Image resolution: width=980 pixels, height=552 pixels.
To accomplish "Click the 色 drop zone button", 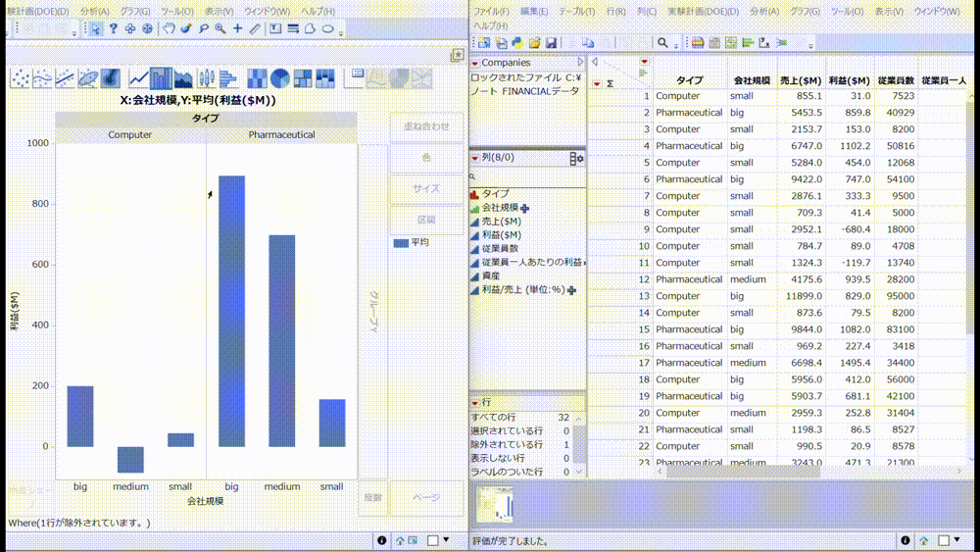I will [x=426, y=158].
